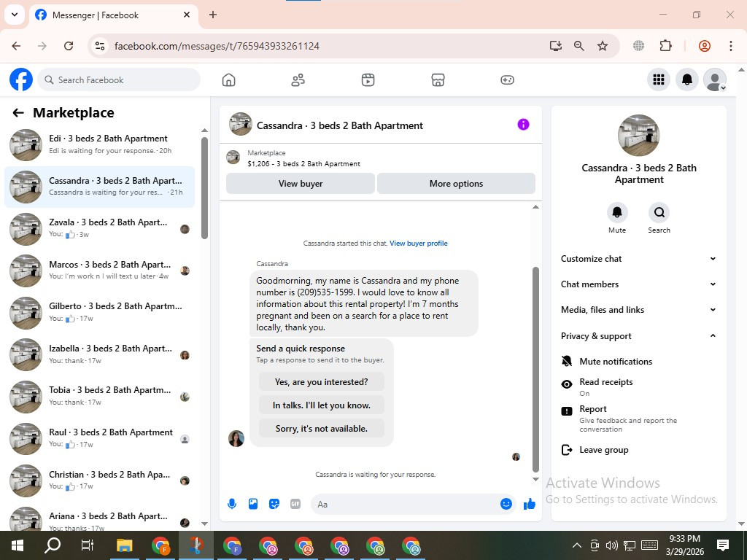Open the Gaming controller icon

(507, 80)
